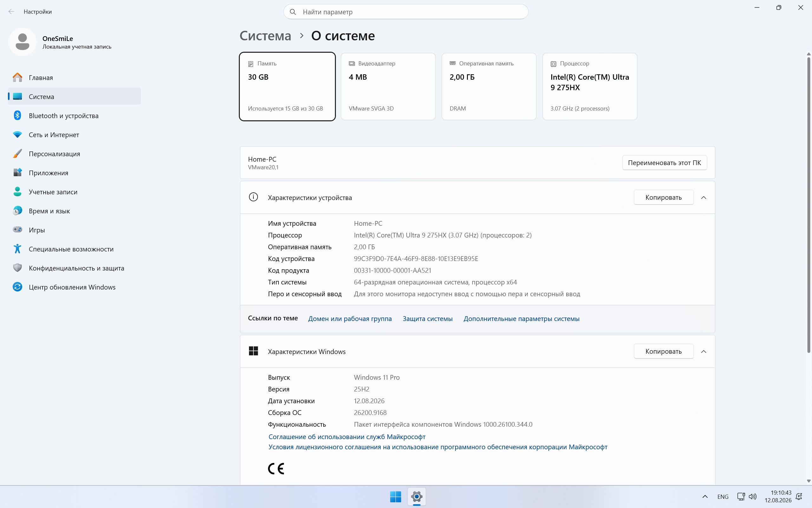Click the Выпуск value Windows 11 Pro
Screen dimensions: 812x508
pyautogui.click(x=377, y=377)
